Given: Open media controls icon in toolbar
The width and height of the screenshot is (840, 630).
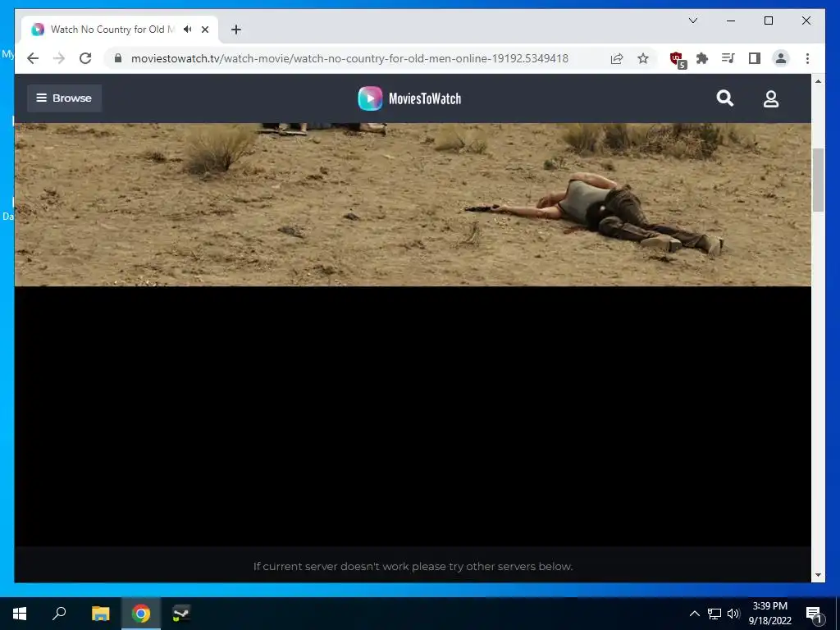Looking at the screenshot, I should (x=728, y=58).
